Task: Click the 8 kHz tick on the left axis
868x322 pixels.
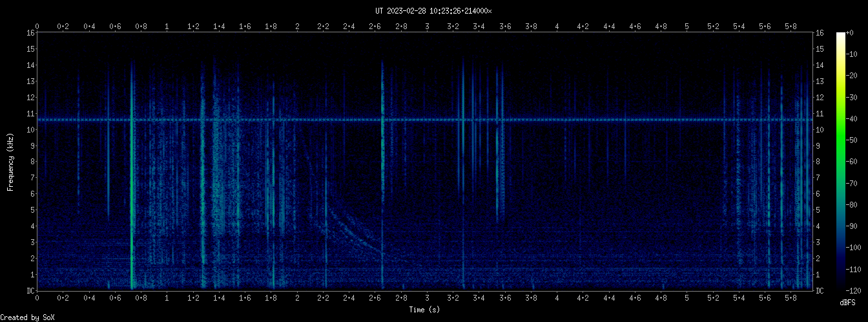Action: [x=32, y=162]
